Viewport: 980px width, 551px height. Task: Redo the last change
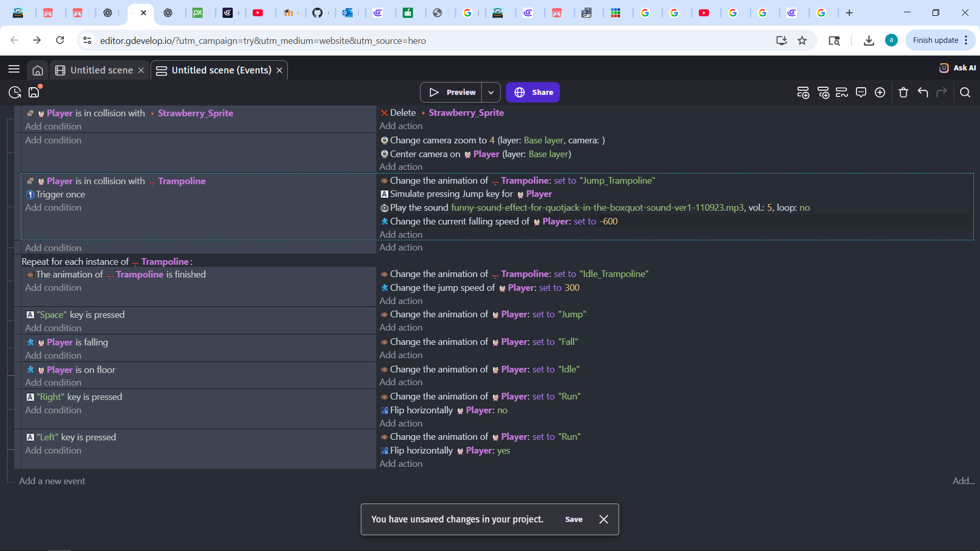coord(942,92)
